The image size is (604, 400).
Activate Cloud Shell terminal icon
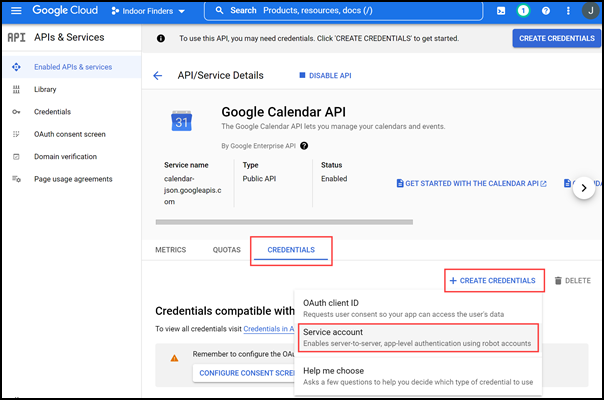click(501, 11)
